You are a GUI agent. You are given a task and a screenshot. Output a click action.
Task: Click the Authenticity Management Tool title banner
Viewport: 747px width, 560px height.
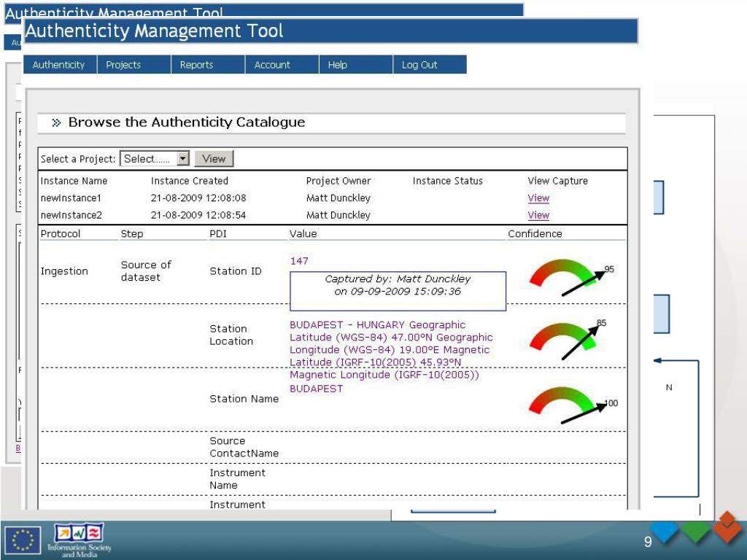tap(330, 31)
